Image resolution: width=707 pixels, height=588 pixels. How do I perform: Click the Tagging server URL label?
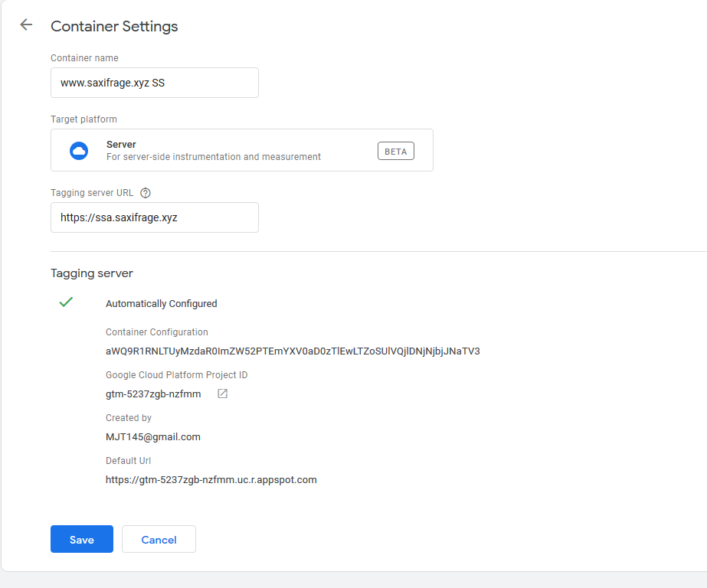point(92,193)
